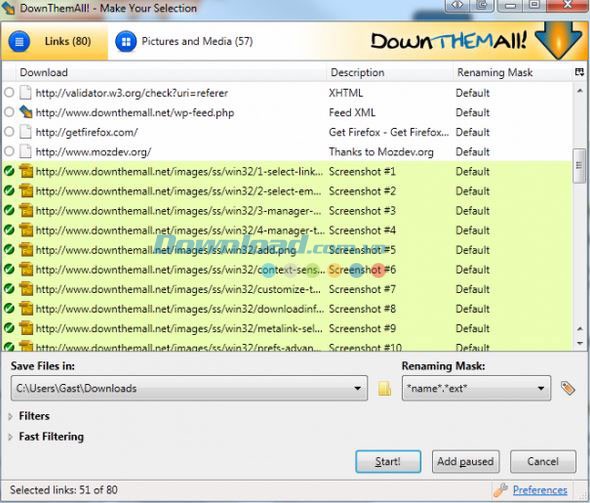Click feed icon for wp-feed.php link
Image resolution: width=590 pixels, height=503 pixels.
(x=26, y=112)
